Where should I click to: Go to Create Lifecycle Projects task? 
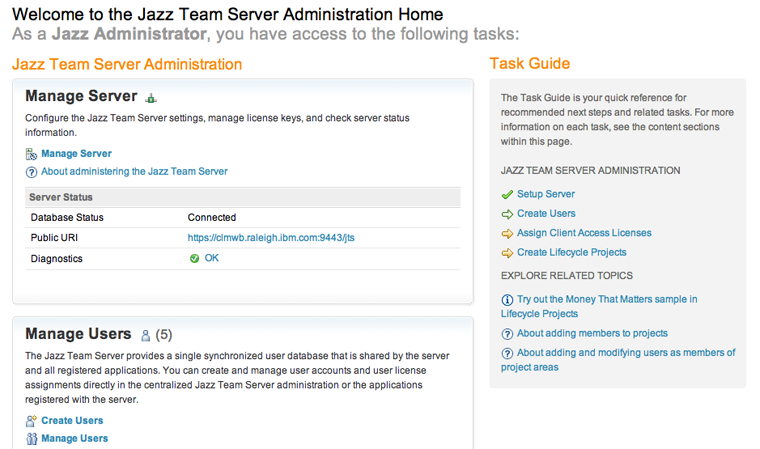[571, 252]
